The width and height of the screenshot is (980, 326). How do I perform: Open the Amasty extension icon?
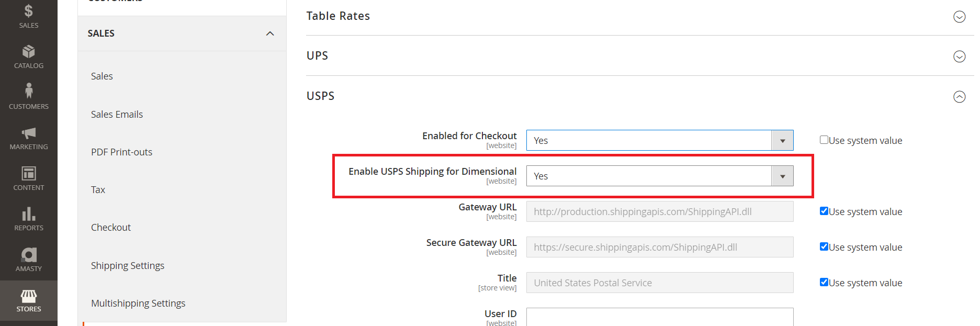coord(29,255)
